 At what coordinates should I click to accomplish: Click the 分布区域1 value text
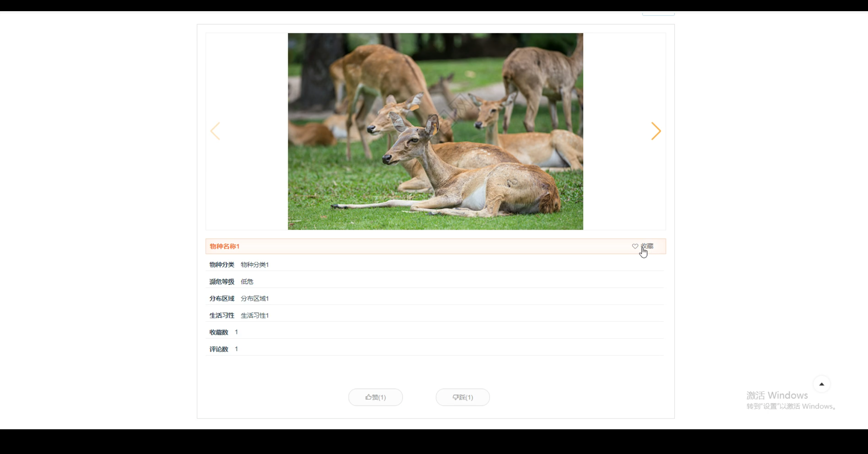[255, 298]
